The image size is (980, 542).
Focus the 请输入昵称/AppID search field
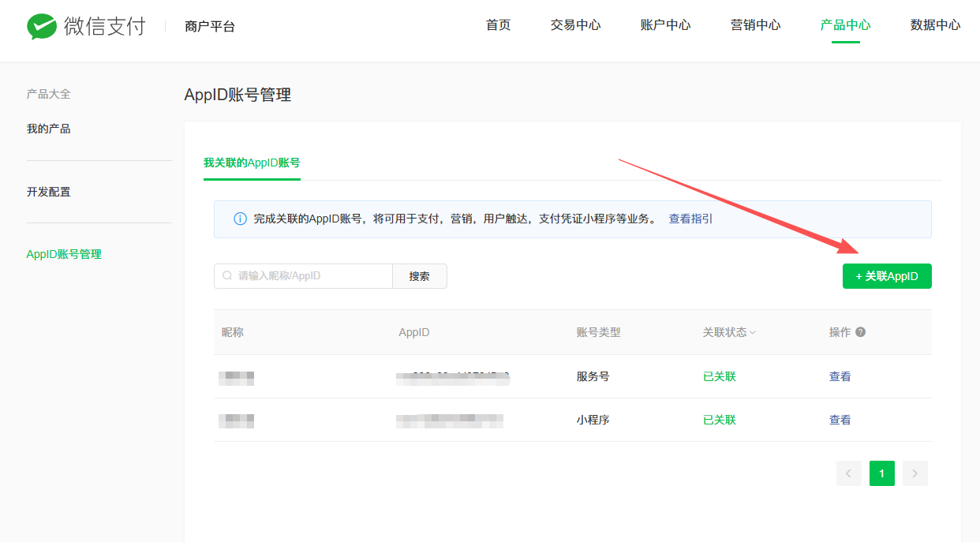304,276
